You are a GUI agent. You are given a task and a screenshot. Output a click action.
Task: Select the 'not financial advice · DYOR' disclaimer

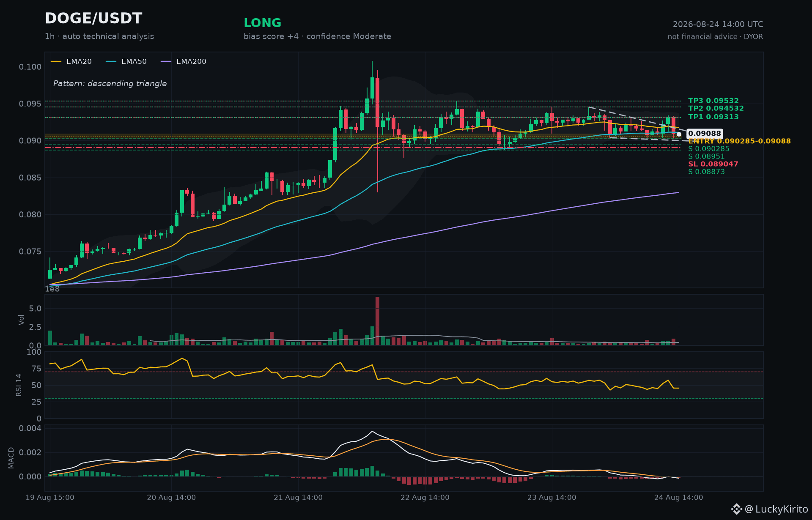[x=716, y=37]
